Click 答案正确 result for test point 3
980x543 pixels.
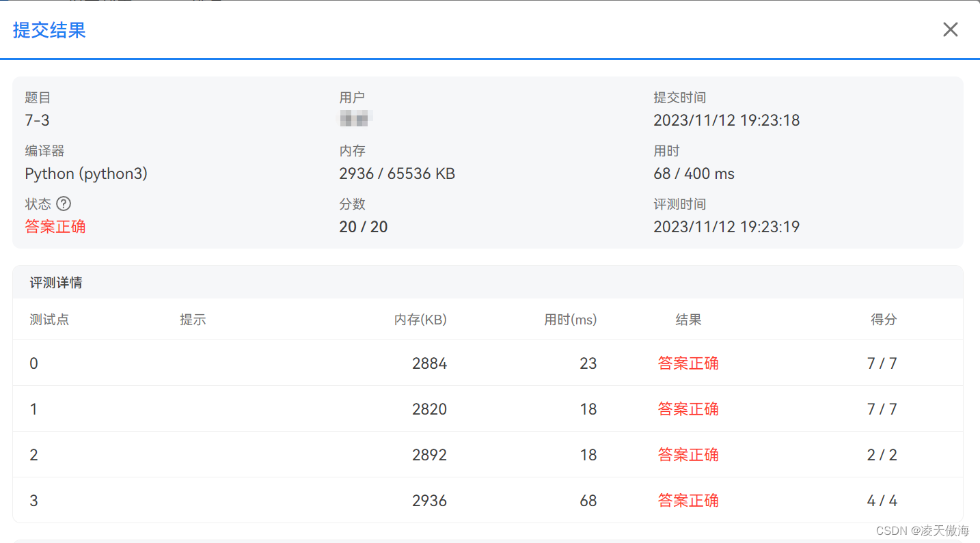688,501
